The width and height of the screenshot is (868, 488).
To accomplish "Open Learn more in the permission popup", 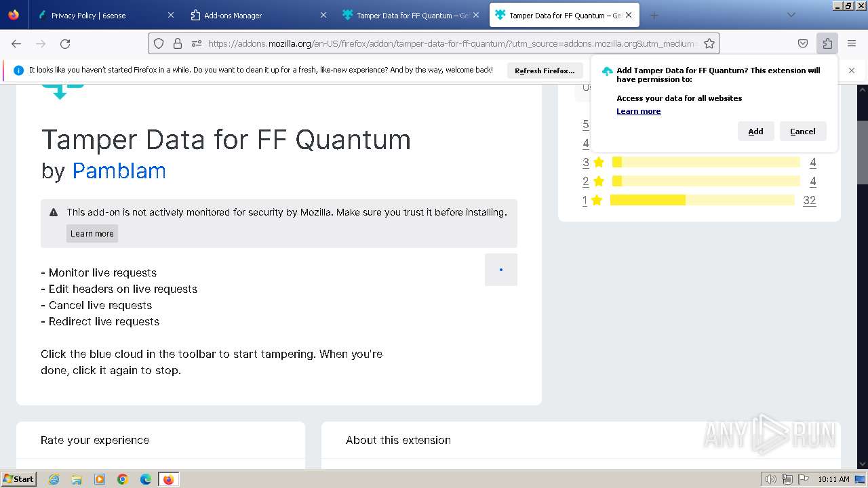I will pos(638,111).
